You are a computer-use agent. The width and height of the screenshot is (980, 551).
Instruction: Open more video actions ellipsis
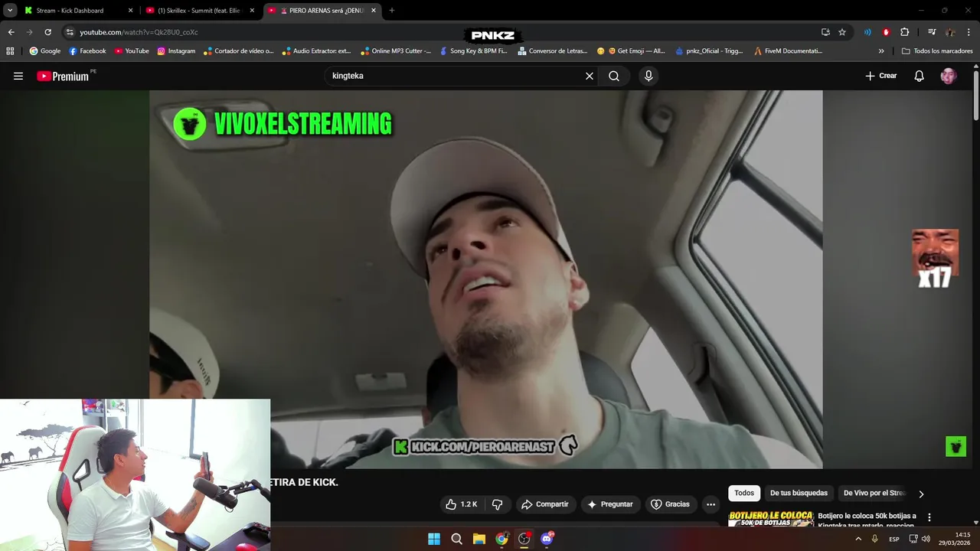(x=710, y=504)
